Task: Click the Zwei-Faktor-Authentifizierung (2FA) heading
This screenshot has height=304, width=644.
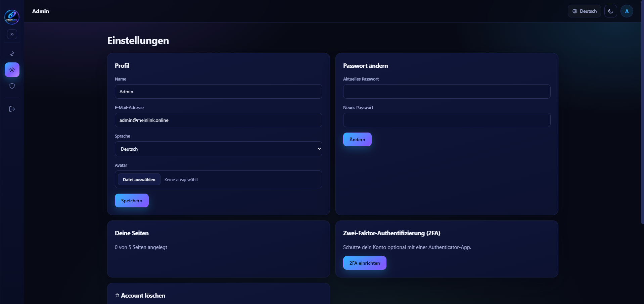Action: tap(392, 233)
